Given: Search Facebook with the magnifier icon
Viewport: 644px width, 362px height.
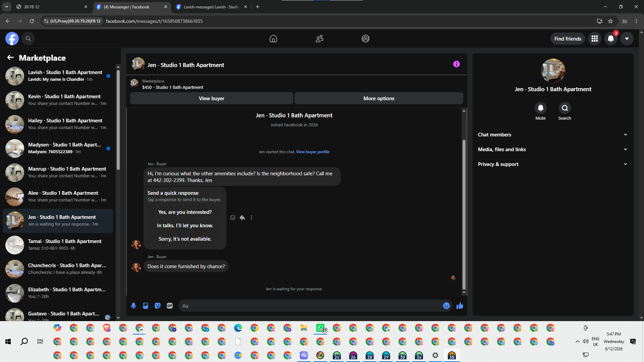Looking at the screenshot, I should click(28, 39).
